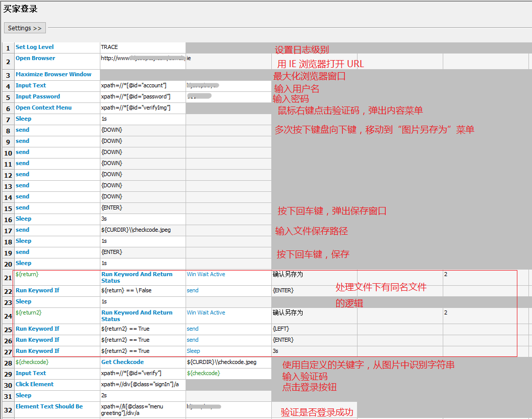Screen dimensions: 532x419
Task: Click the send keyword in row 19
Action: 57,252
